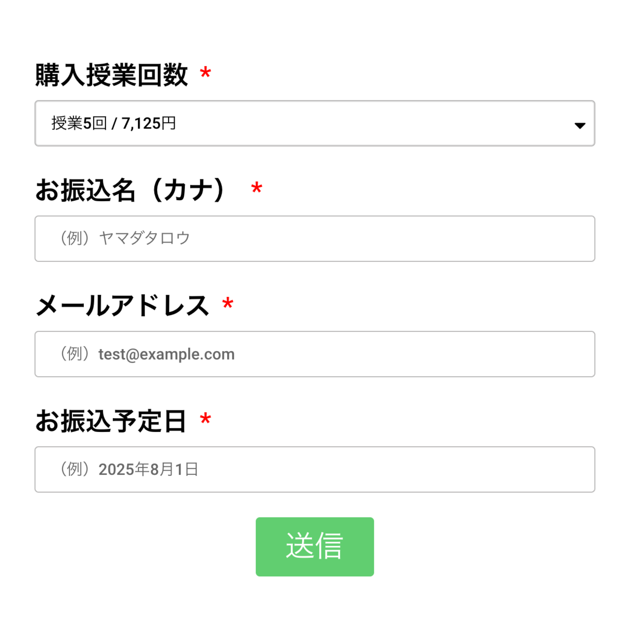644x644 pixels.
Task: Click the black dropdown arrow caret
Action: tap(580, 126)
